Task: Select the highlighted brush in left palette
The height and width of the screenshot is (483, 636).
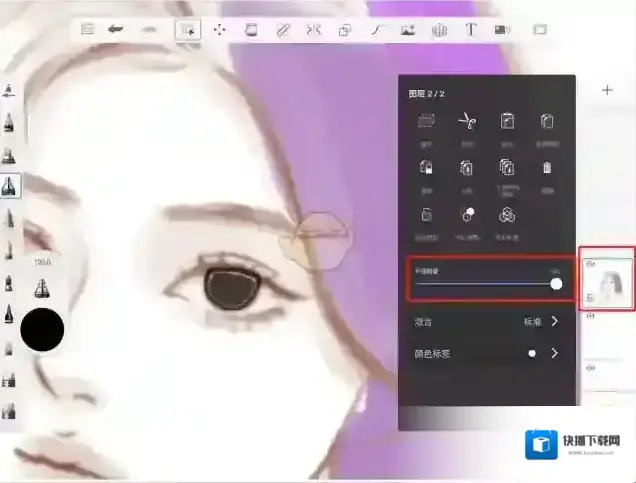Action: pos(11,186)
